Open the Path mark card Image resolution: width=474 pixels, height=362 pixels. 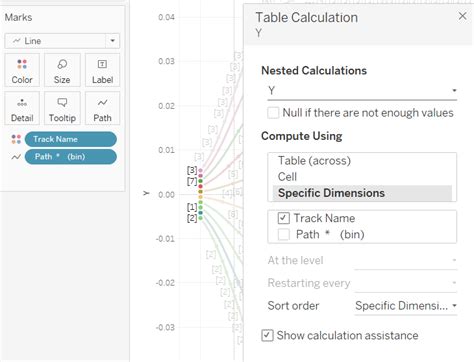[102, 108]
